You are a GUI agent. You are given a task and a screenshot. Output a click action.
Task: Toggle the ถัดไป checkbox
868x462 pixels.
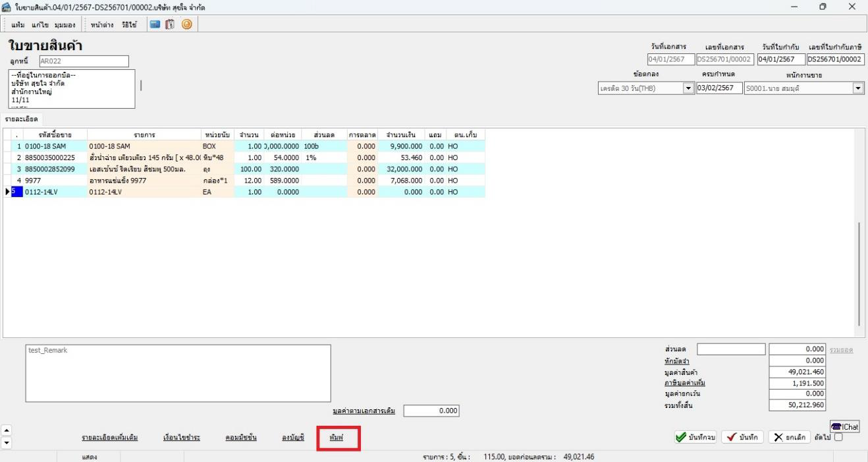point(838,437)
